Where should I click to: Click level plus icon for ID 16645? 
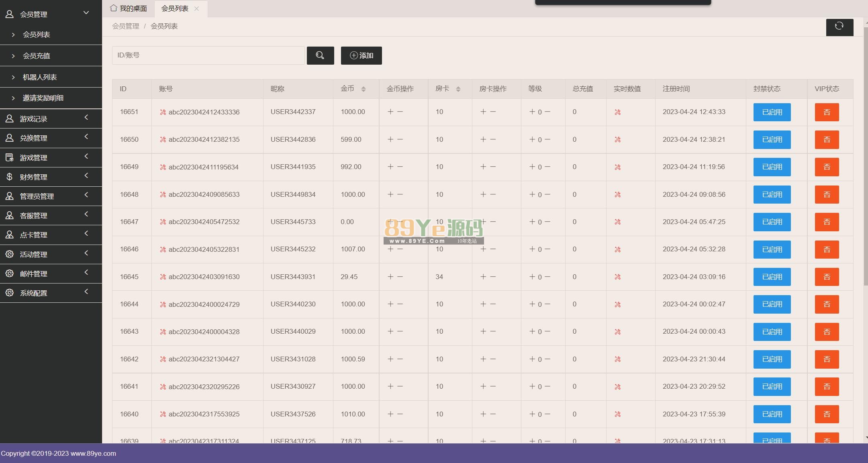click(532, 277)
